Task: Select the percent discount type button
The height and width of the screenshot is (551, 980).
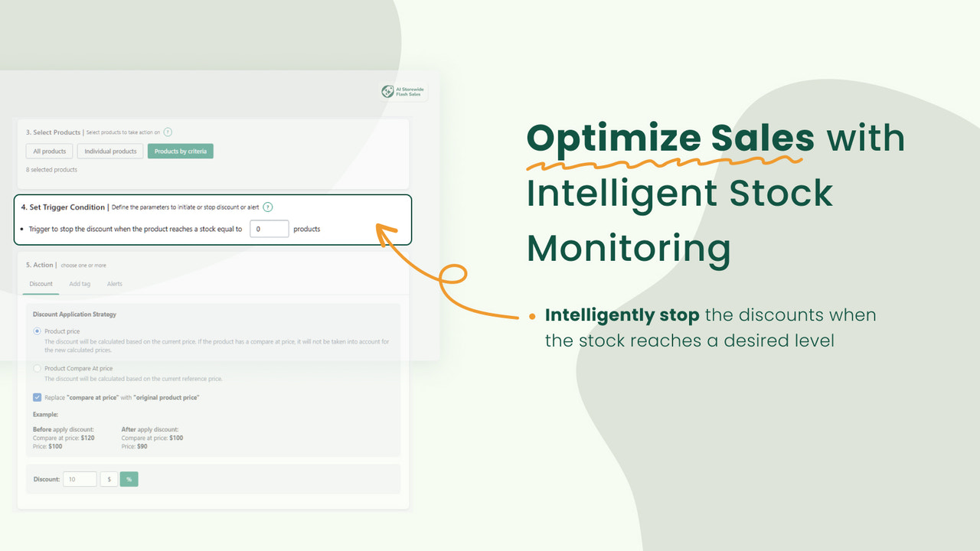Action: pyautogui.click(x=129, y=479)
